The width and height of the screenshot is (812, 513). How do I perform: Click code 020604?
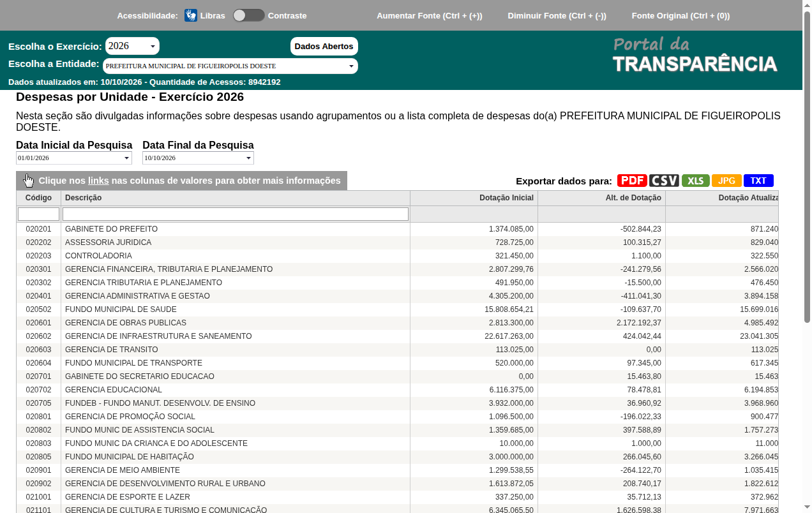click(x=38, y=363)
